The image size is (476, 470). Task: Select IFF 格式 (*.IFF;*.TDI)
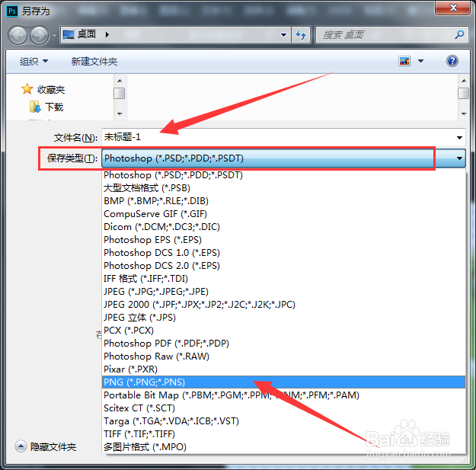point(283,279)
